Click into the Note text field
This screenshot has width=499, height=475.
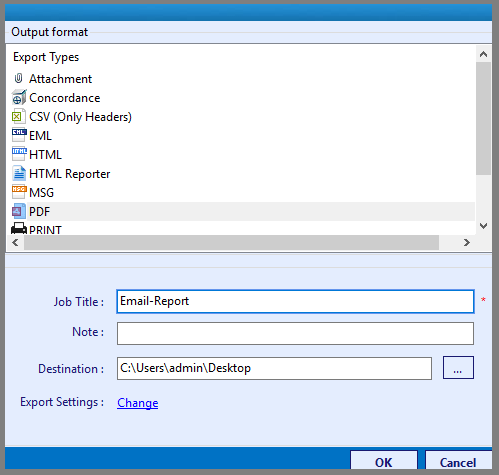[295, 333]
